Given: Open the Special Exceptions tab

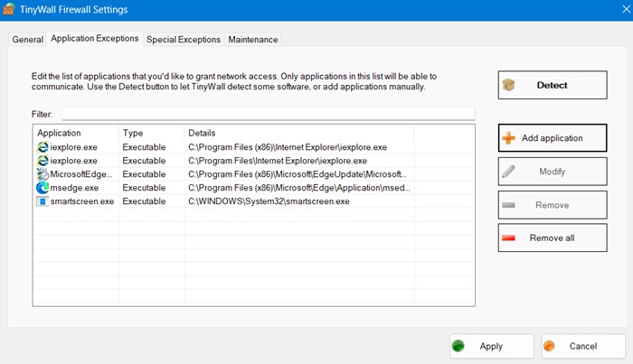Looking at the screenshot, I should point(184,40).
